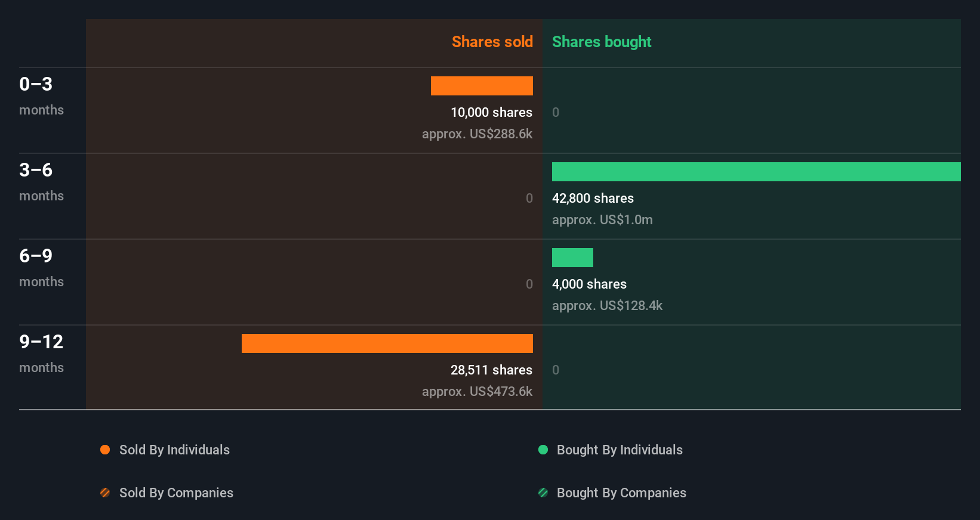This screenshot has width=980, height=520.
Task: Click the Shares bought column header
Action: (602, 42)
